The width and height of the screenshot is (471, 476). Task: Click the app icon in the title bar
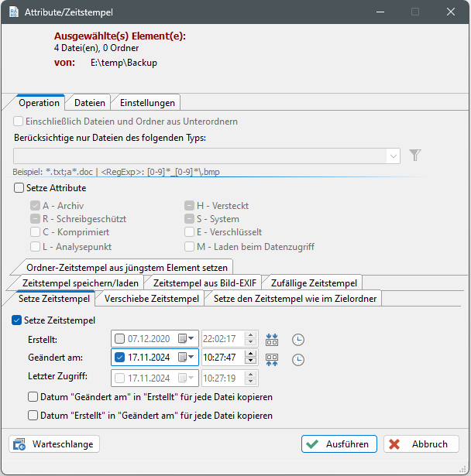tap(13, 12)
